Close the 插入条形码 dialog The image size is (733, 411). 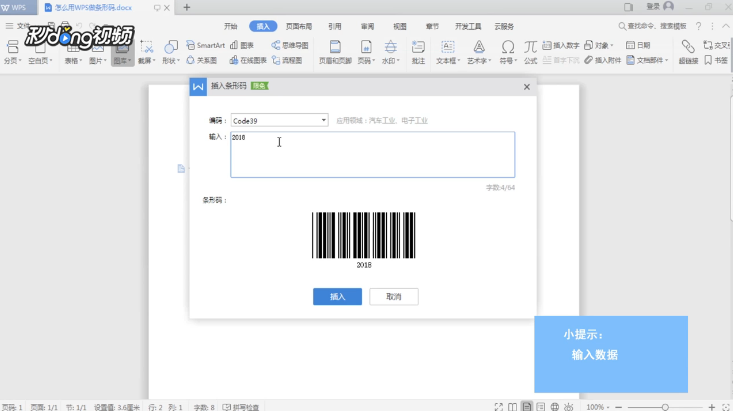tap(527, 87)
